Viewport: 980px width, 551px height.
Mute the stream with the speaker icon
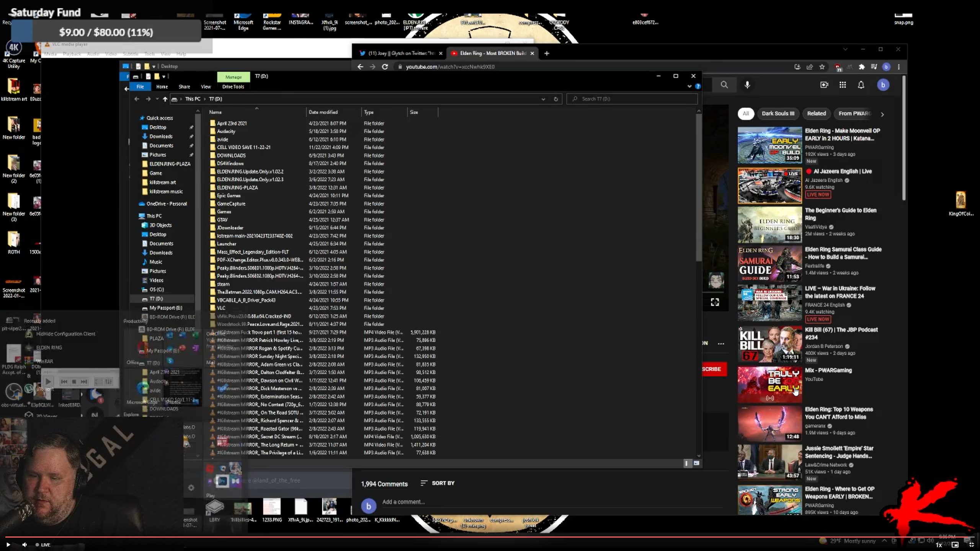point(24,544)
